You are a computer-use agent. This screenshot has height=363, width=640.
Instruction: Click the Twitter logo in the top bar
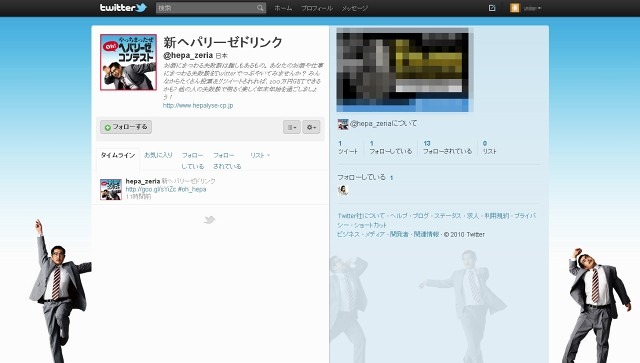(123, 8)
